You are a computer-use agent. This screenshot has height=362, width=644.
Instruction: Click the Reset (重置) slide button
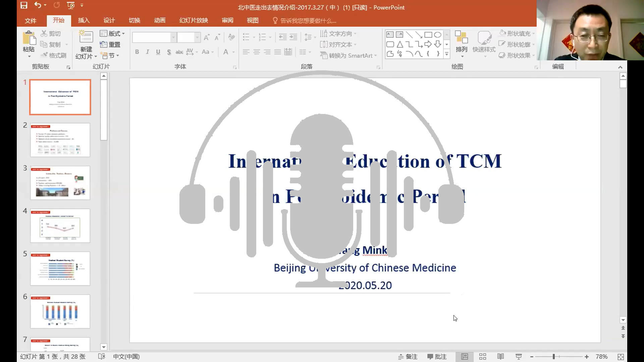pyautogui.click(x=110, y=45)
